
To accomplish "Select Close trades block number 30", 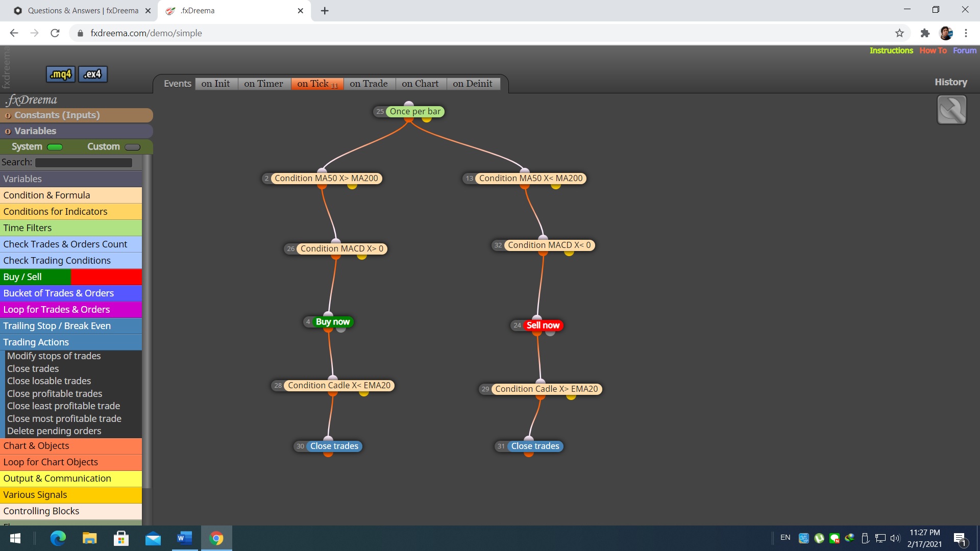I will 334,446.
